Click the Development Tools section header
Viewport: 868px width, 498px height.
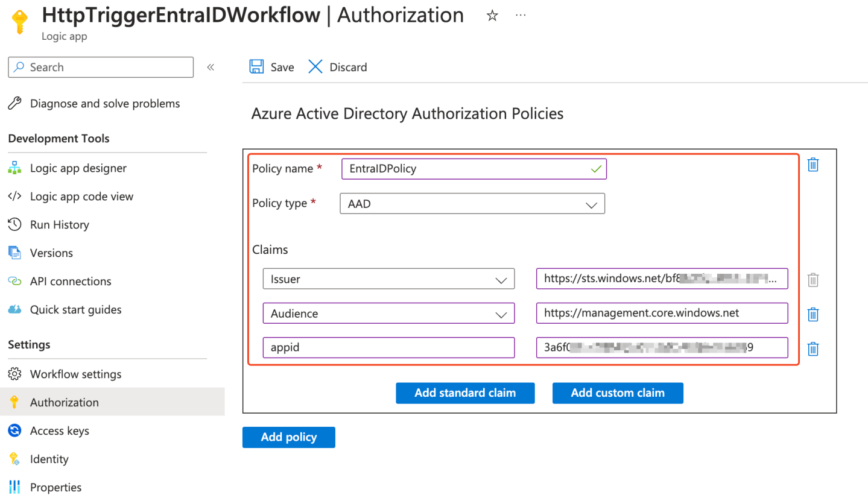coord(59,139)
